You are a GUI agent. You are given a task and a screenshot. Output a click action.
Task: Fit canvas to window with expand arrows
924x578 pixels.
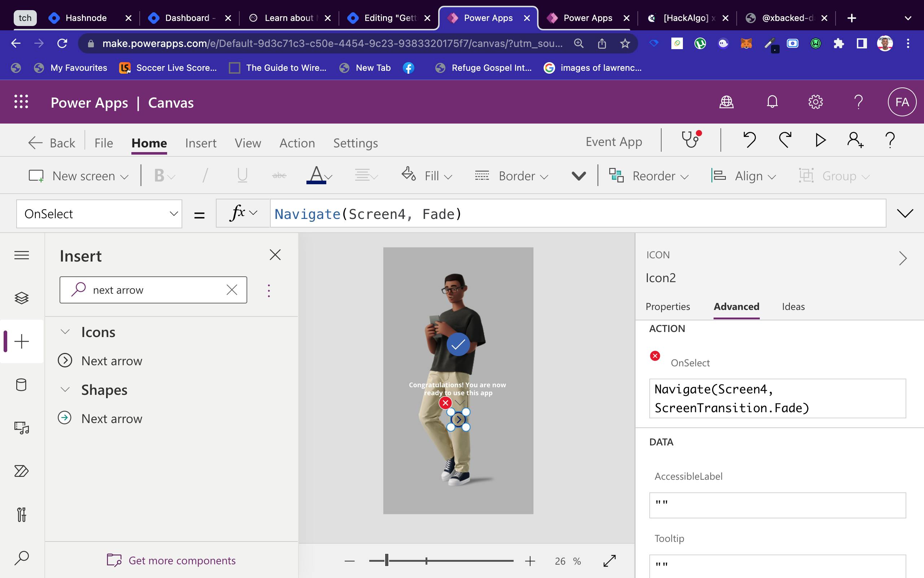point(609,561)
